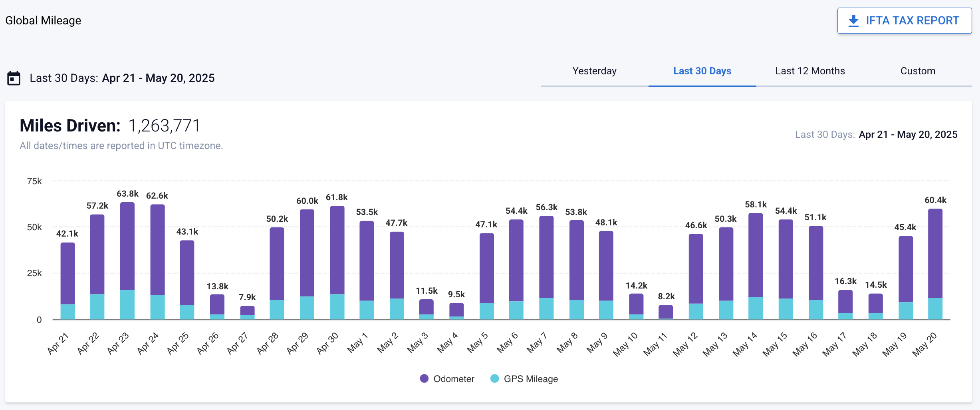The height and width of the screenshot is (410, 980).
Task: Click the Apr 30 bar at 61.8k
Action: [x=337, y=262]
